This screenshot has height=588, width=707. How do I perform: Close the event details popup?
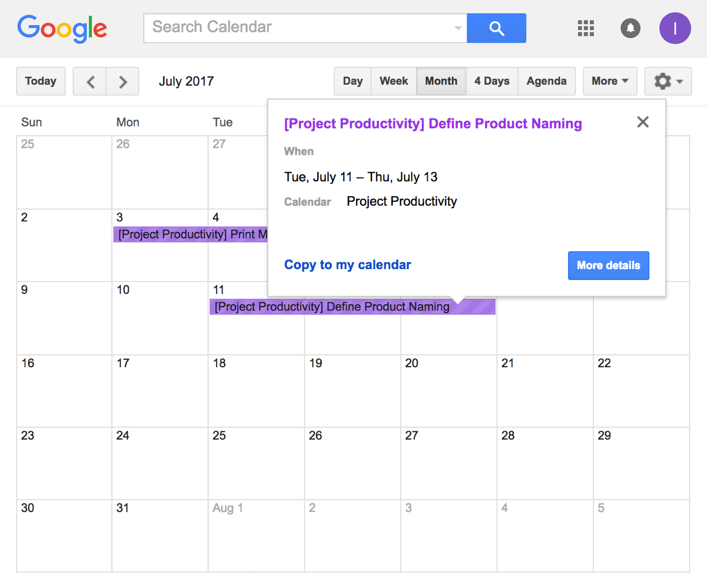(x=642, y=122)
